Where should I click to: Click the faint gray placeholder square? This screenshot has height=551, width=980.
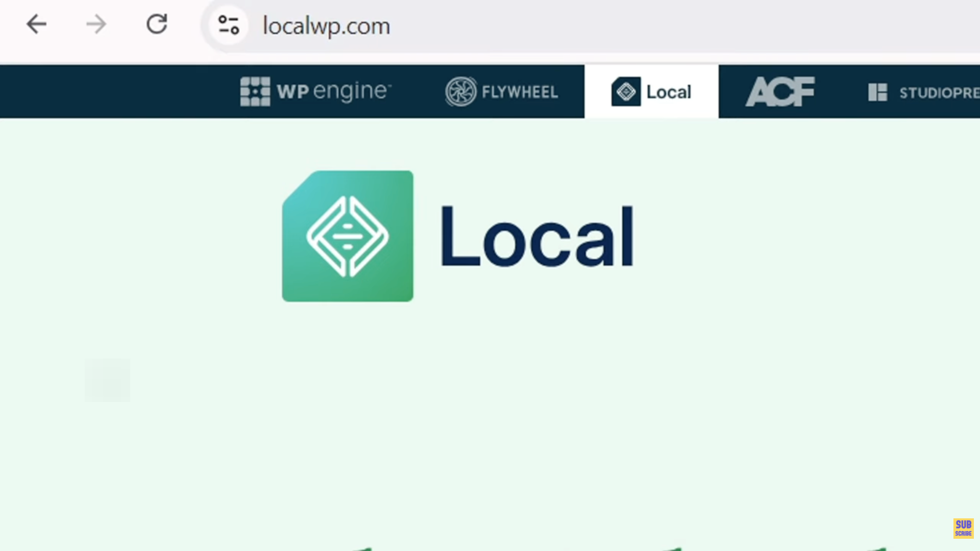108,380
